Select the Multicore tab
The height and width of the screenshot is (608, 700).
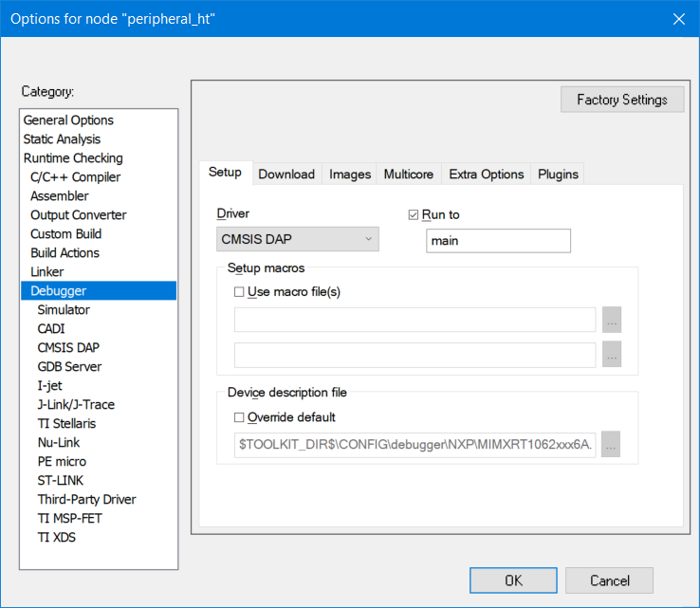click(x=408, y=175)
